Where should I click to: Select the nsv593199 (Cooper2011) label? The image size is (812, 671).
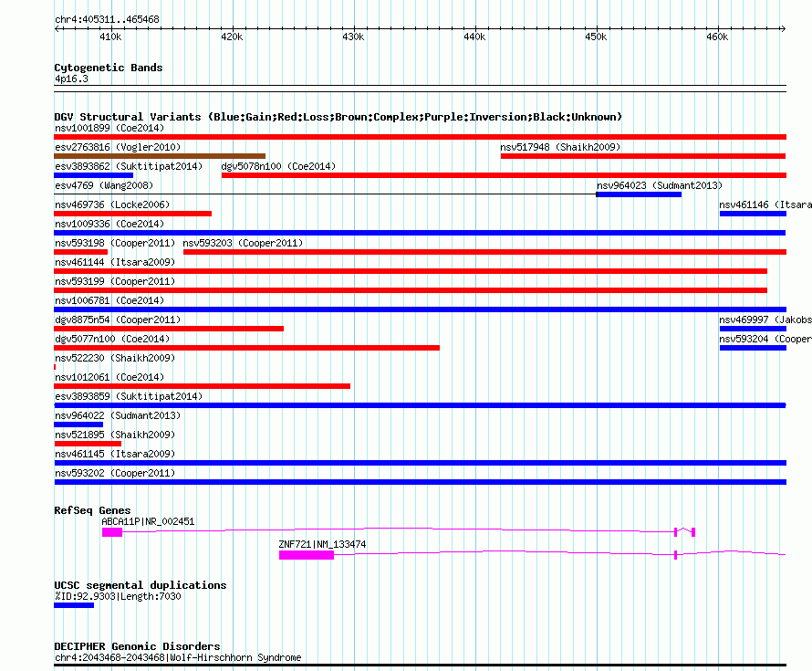click(x=115, y=281)
